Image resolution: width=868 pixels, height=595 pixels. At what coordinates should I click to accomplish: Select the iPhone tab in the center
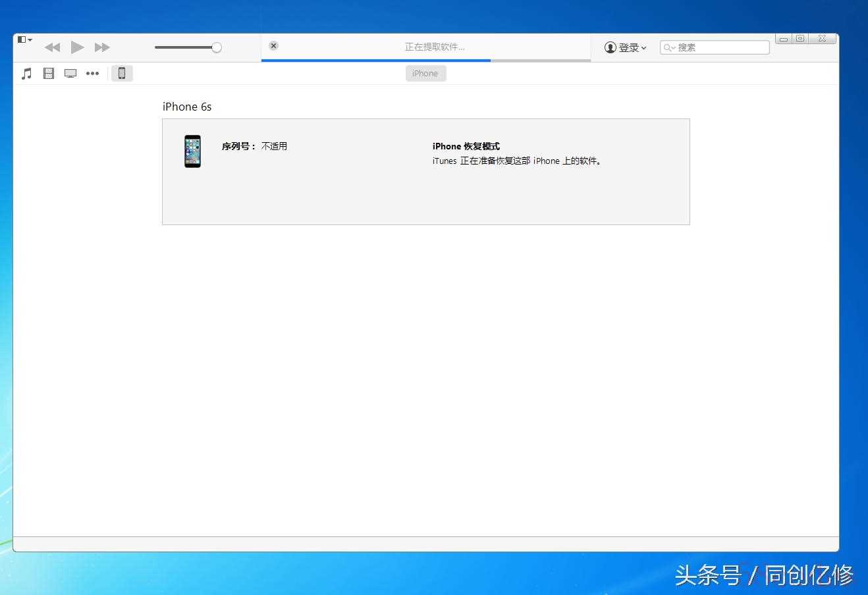[x=425, y=74]
